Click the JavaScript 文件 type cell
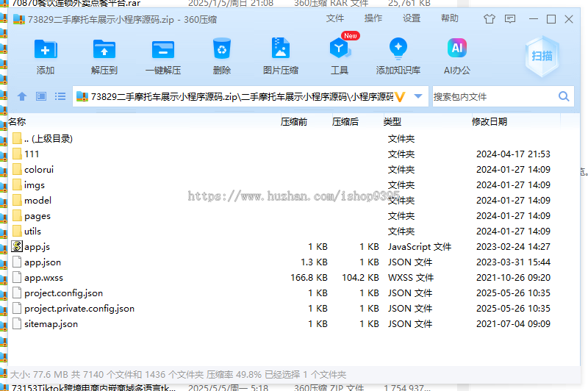 pos(419,246)
